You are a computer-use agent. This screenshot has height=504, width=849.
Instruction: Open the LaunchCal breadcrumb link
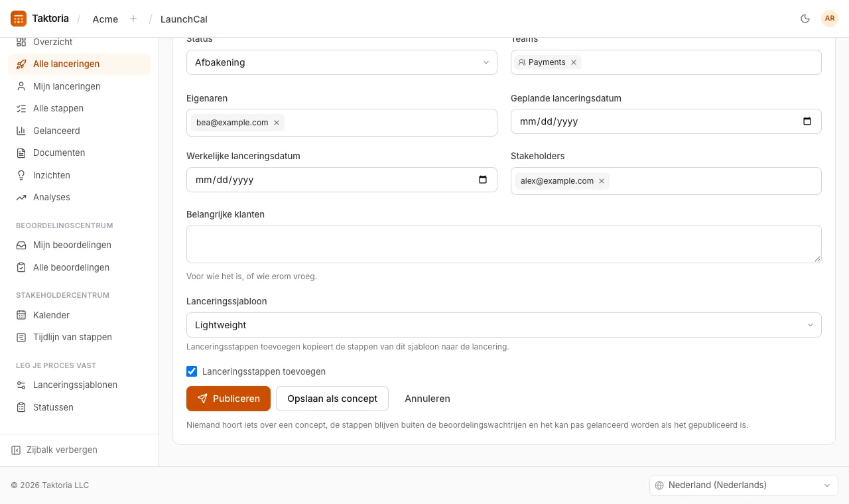[x=184, y=19]
